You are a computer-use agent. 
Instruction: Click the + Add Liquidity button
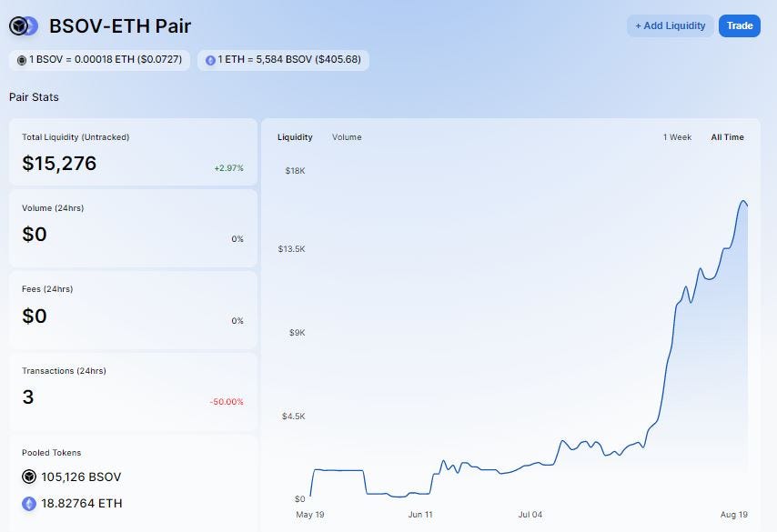pos(670,25)
